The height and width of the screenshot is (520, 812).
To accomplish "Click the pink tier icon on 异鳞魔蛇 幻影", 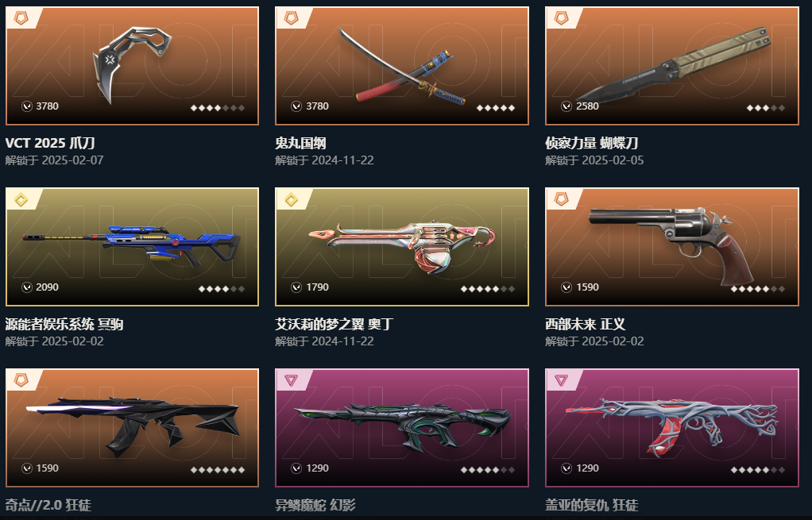I will 292,381.
